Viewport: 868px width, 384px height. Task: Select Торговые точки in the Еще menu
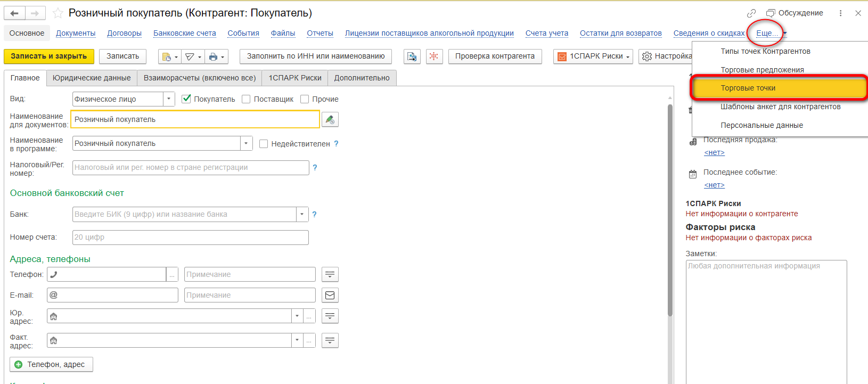coord(779,88)
